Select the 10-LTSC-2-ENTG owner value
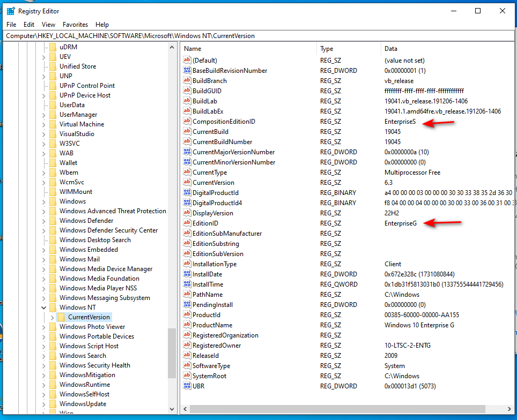Screen dimensions: 517x420 pos(407,346)
